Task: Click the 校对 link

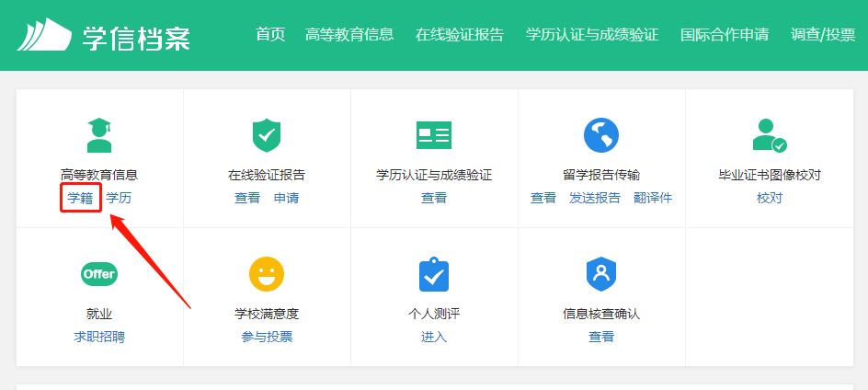Action: tap(770, 199)
